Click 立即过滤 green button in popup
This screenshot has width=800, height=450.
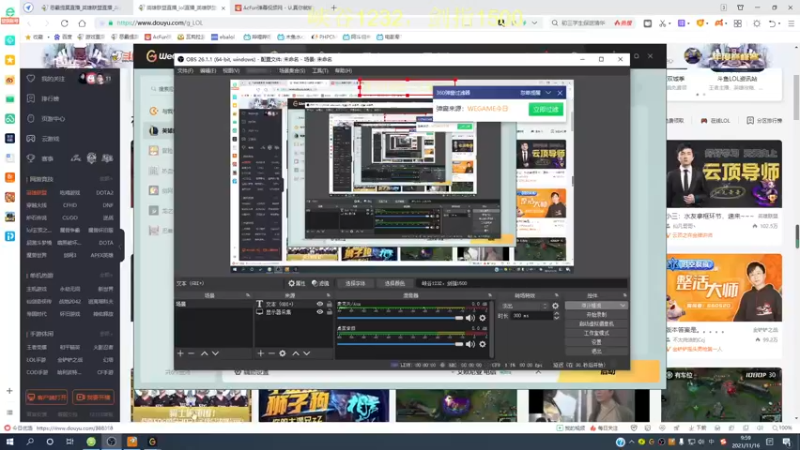[x=546, y=109]
